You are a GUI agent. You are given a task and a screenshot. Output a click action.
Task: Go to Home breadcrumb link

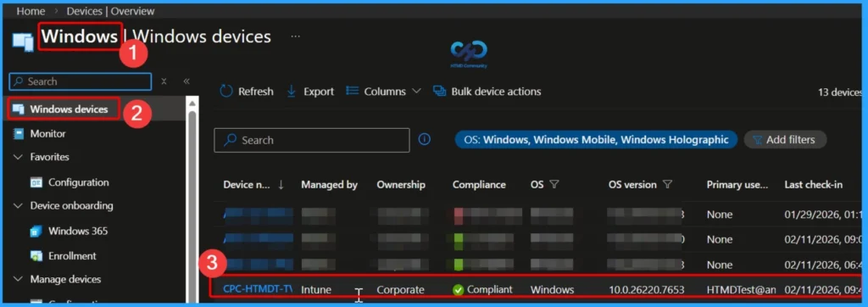pos(31,11)
